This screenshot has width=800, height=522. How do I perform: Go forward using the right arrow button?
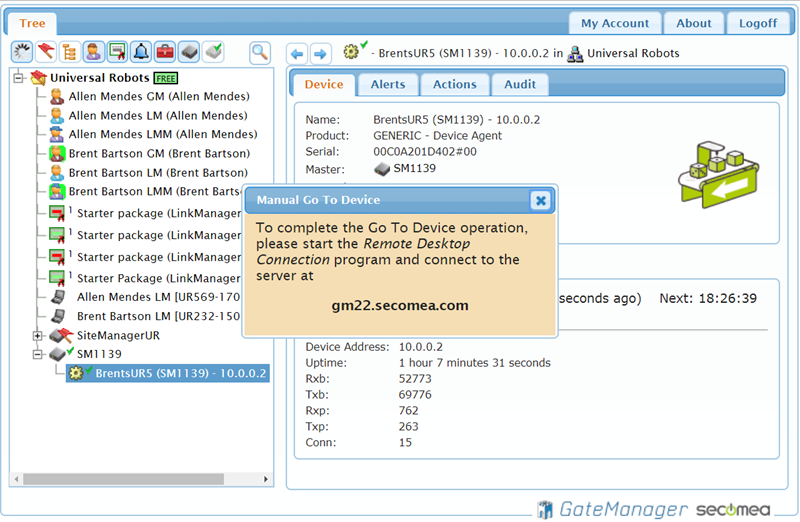[320, 53]
